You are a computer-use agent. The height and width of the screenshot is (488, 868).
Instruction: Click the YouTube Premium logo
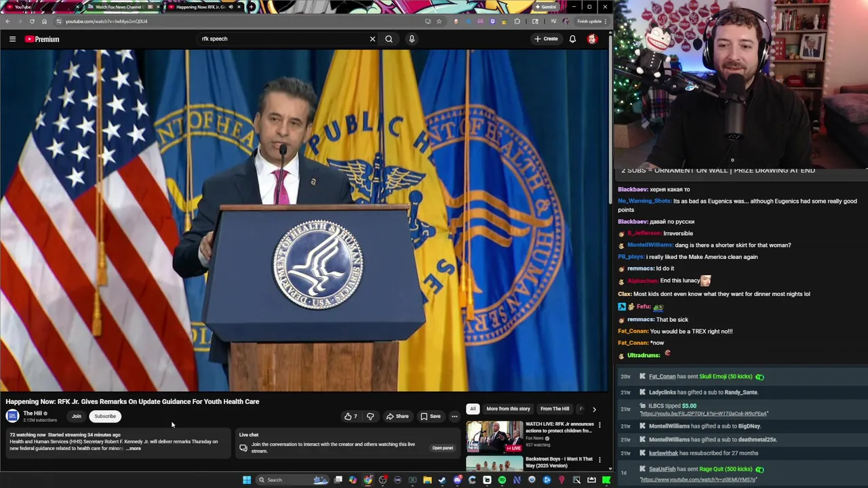click(42, 39)
